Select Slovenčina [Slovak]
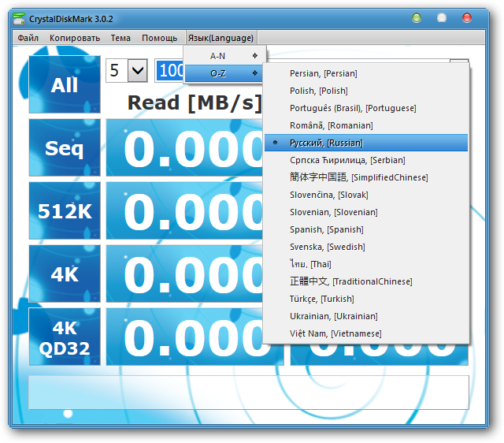The image size is (504, 443). (x=365, y=195)
